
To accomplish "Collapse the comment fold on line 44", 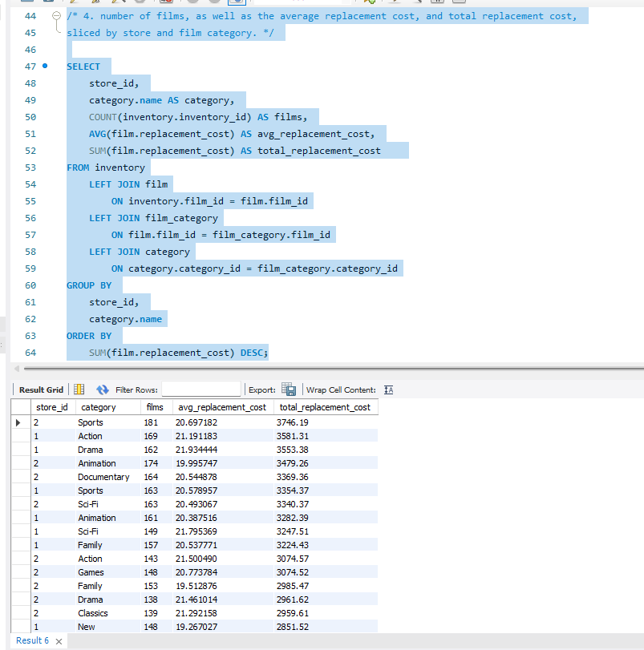I will [x=55, y=14].
